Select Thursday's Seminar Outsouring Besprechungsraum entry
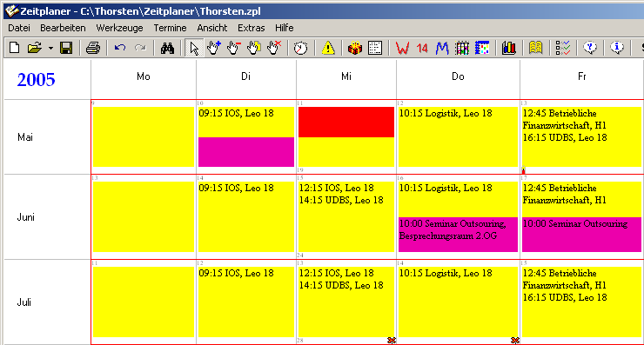644x345 pixels. pos(458,235)
